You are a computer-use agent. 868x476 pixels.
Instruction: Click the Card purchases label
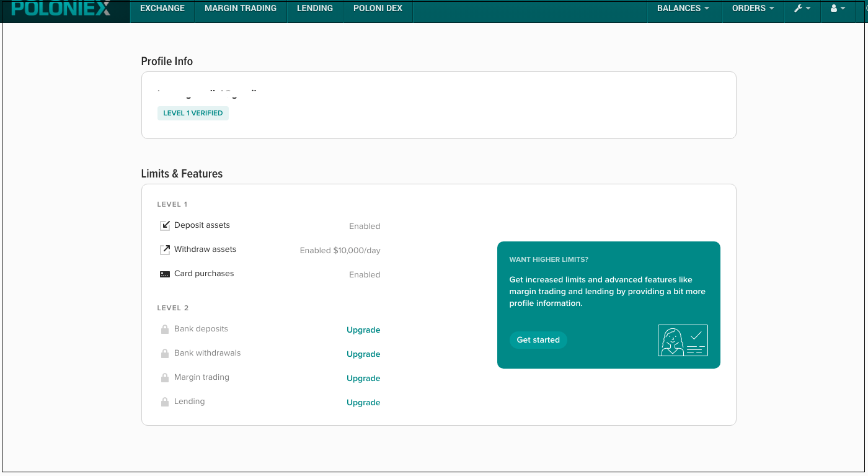point(204,274)
